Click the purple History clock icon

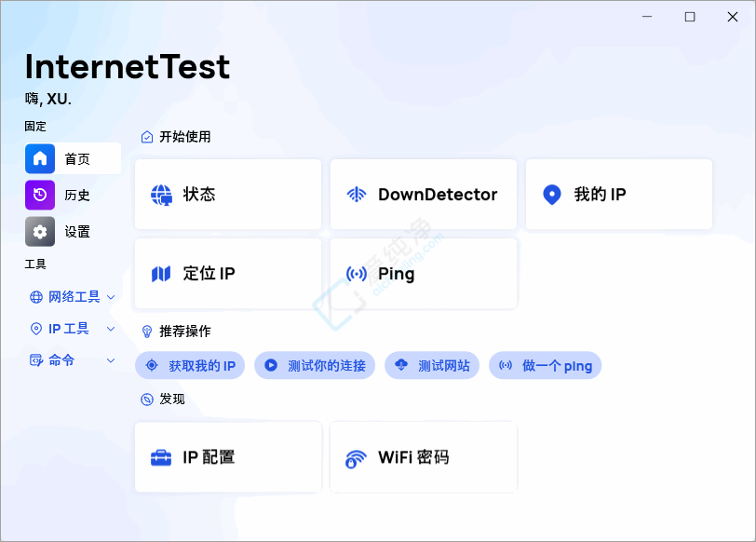click(40, 195)
